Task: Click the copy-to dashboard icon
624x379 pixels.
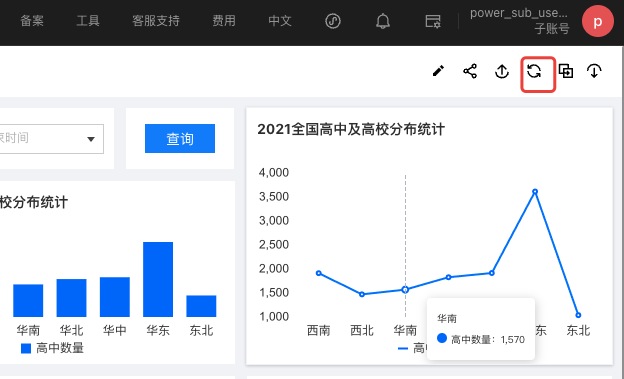Action: pyautogui.click(x=566, y=71)
